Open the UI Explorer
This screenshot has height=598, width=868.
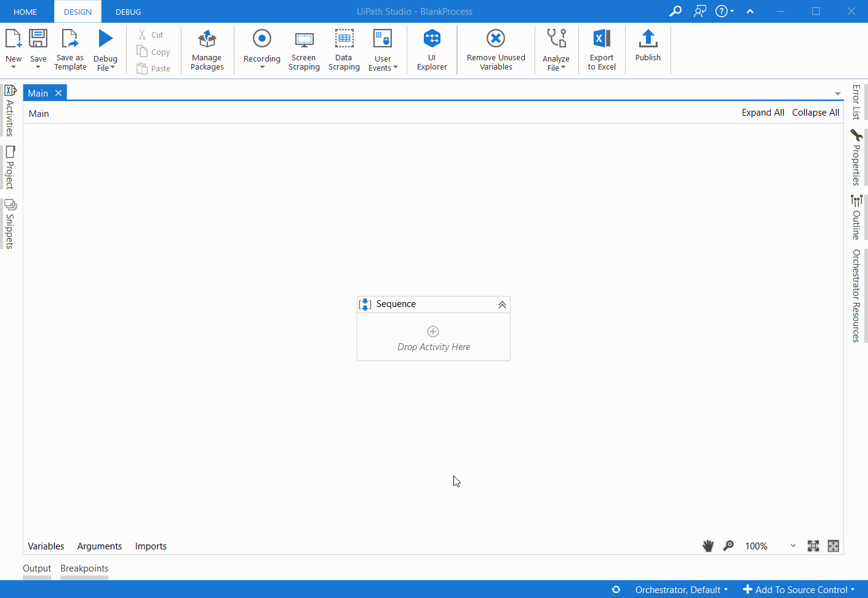pyautogui.click(x=432, y=49)
